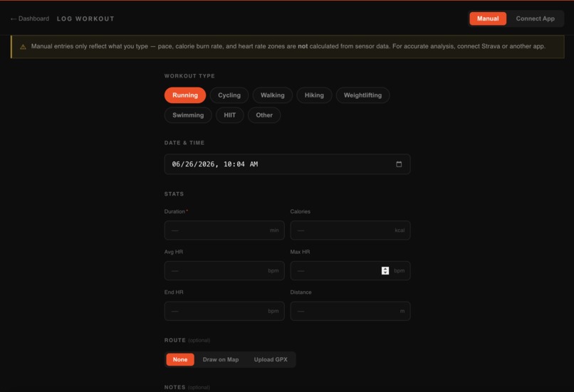Click the date and time field

tap(287, 164)
